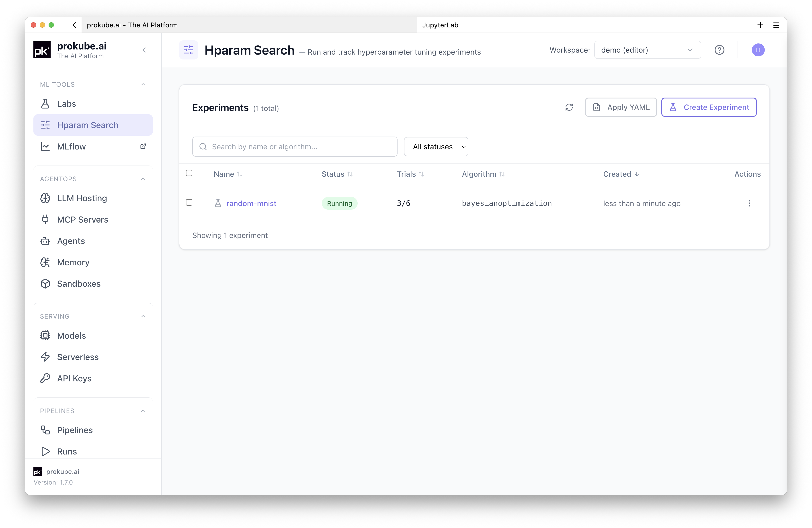Open the Memory sidebar item
Viewport: 812px width, 528px height.
(93, 262)
